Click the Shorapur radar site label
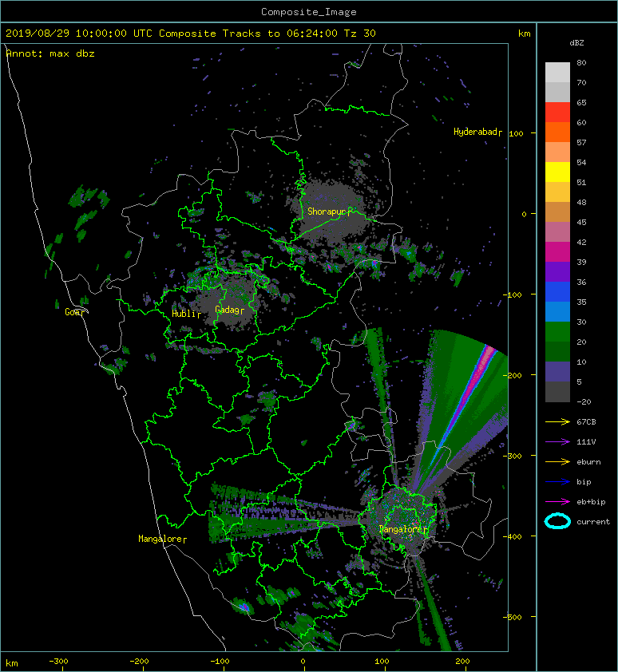Viewport: 618px width, 672px height. pos(327,211)
